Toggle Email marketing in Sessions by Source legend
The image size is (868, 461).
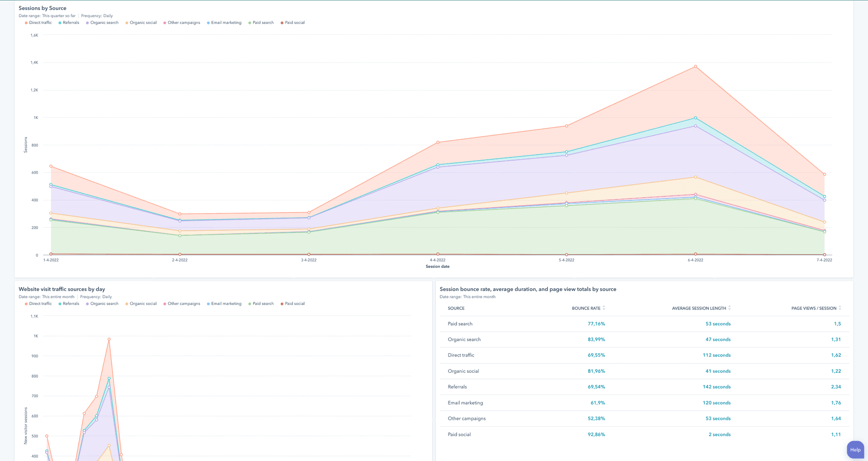224,23
